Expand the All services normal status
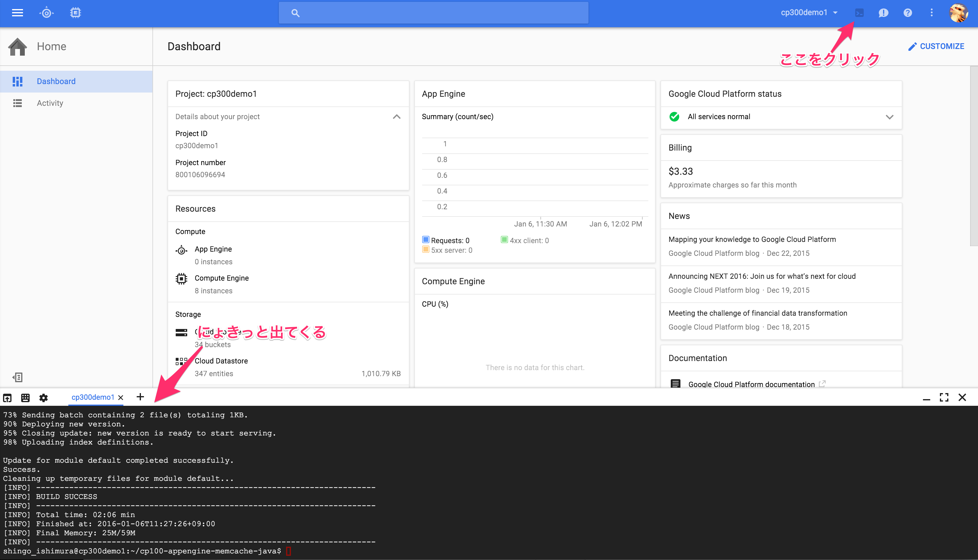The height and width of the screenshot is (560, 978). point(890,117)
